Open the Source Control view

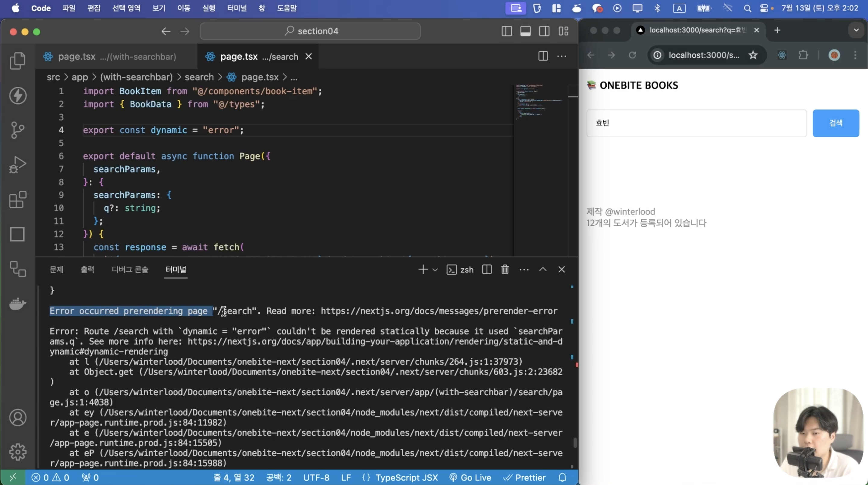(17, 130)
